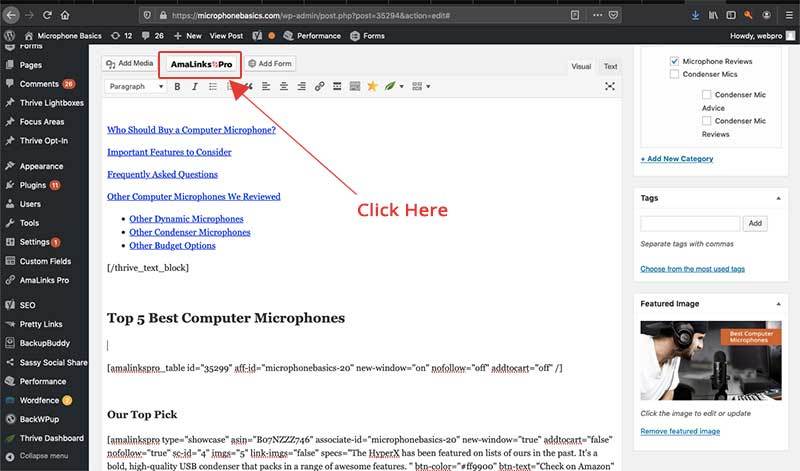Check Condenser Mic Reviews category
The height and width of the screenshot is (471, 800).
point(706,121)
